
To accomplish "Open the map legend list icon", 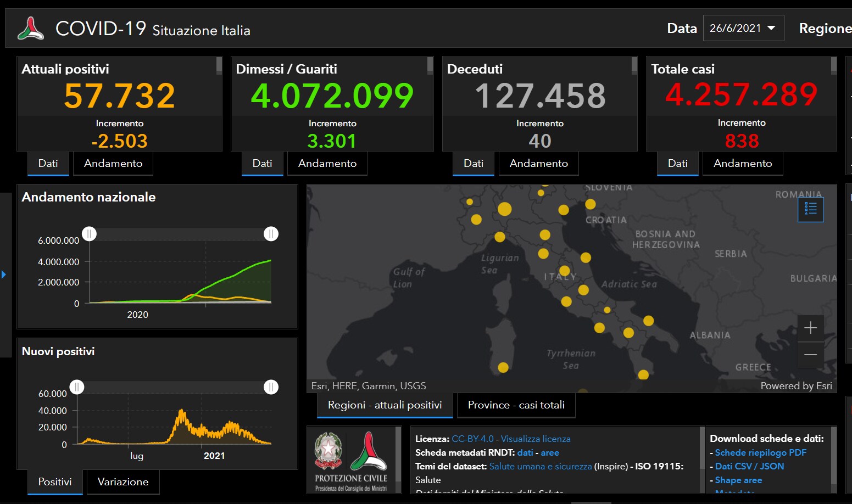I will coord(810,209).
